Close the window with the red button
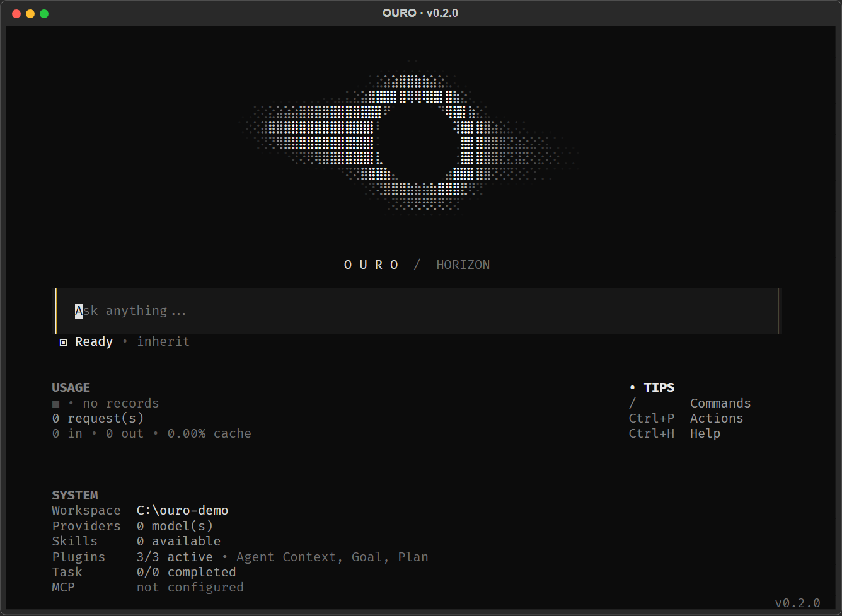This screenshot has width=842, height=616. click(x=16, y=14)
